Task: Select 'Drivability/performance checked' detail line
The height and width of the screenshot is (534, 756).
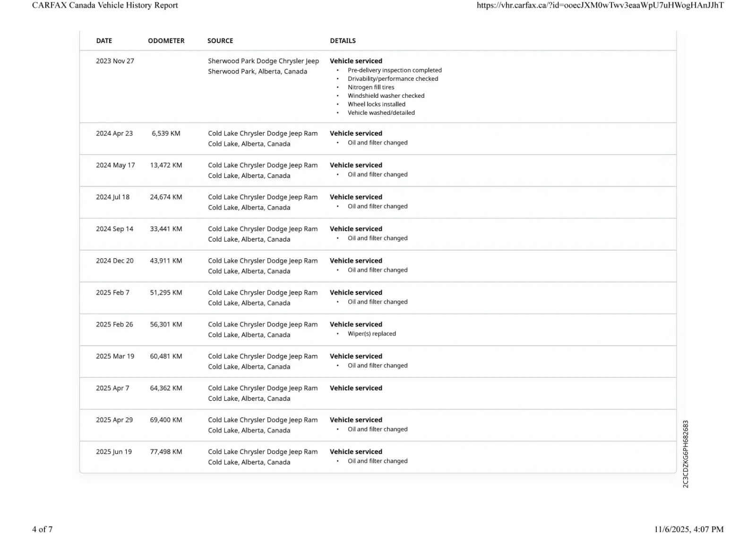Action: pyautogui.click(x=393, y=79)
